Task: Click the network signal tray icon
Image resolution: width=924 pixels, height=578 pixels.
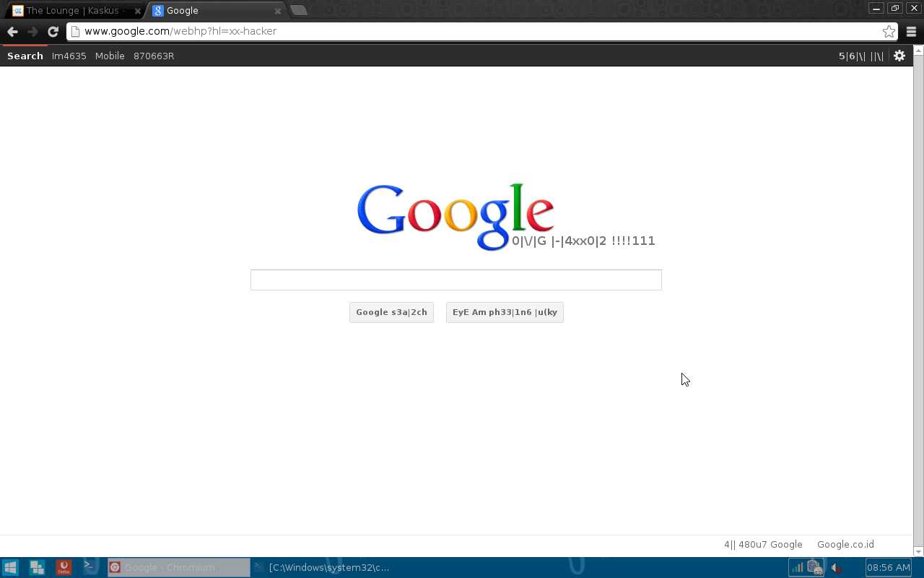Action: 797,567
